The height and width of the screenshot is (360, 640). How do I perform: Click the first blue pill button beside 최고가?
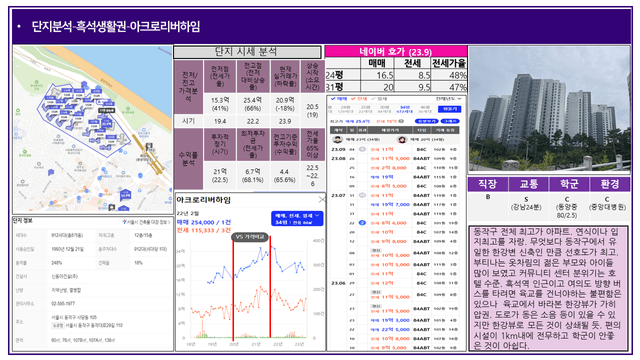point(427,121)
